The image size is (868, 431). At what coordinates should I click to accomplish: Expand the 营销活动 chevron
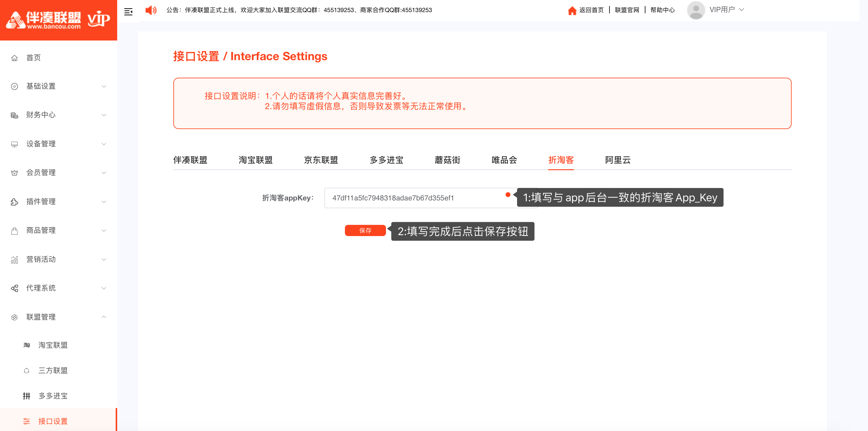(x=104, y=259)
